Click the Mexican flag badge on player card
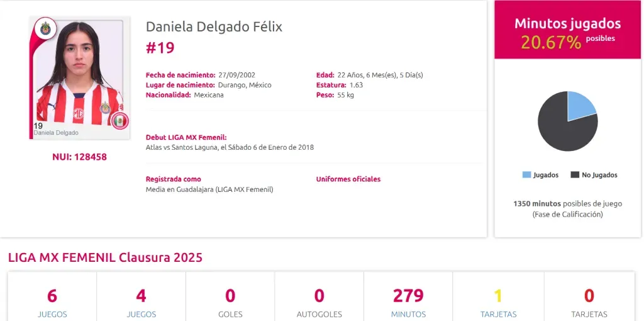Image resolution: width=644 pixels, height=321 pixels. (x=119, y=120)
